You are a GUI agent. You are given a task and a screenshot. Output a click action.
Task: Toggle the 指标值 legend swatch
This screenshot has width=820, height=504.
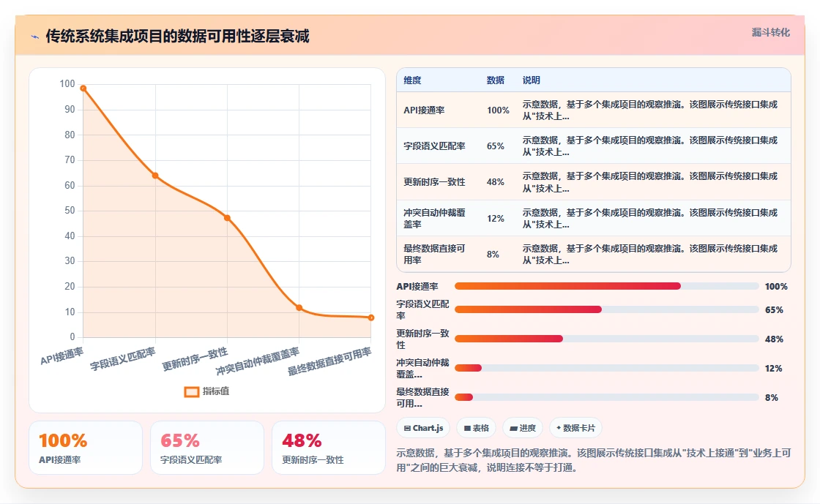(191, 391)
